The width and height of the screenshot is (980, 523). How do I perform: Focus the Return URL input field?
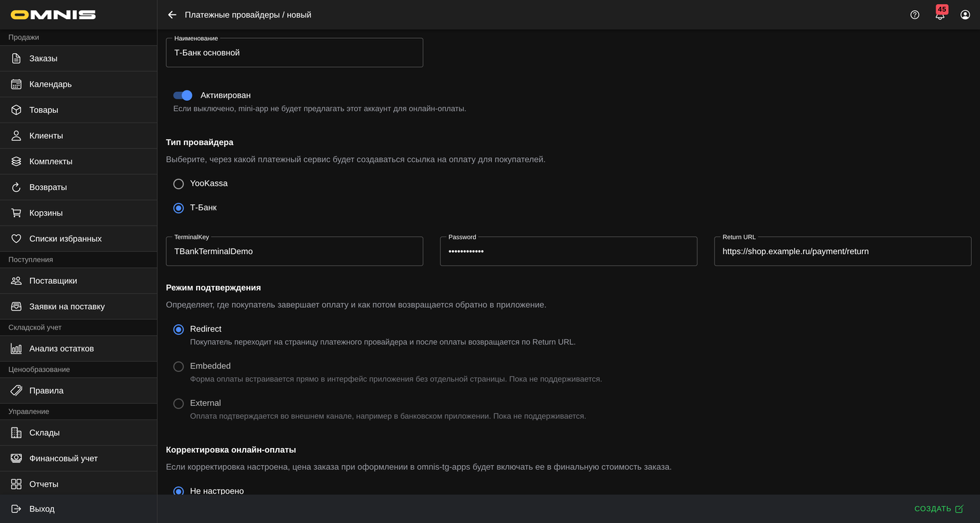[843, 251]
